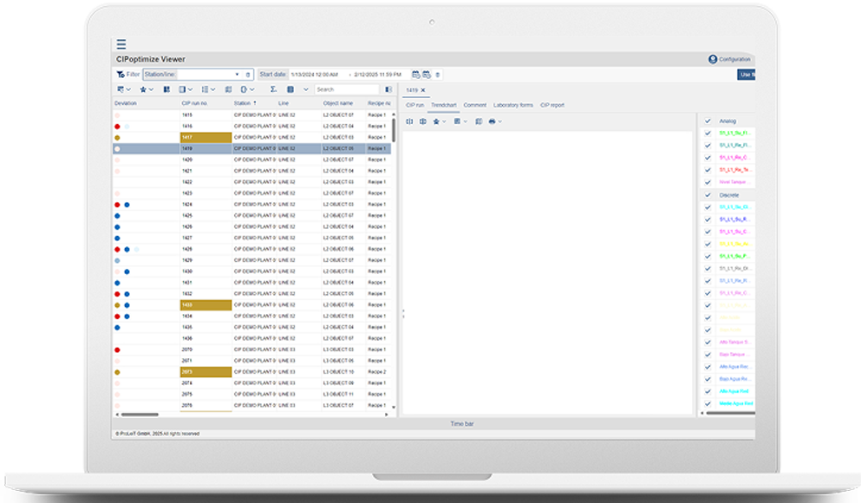Click the signal legend horizontal scrollbar
Screen dimensions: 868x503
tap(731, 413)
